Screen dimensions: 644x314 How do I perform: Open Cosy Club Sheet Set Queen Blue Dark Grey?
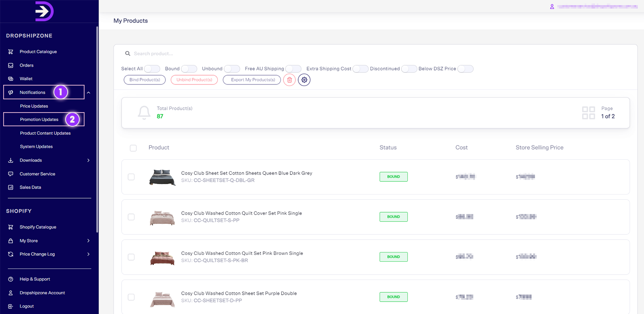coord(247,173)
